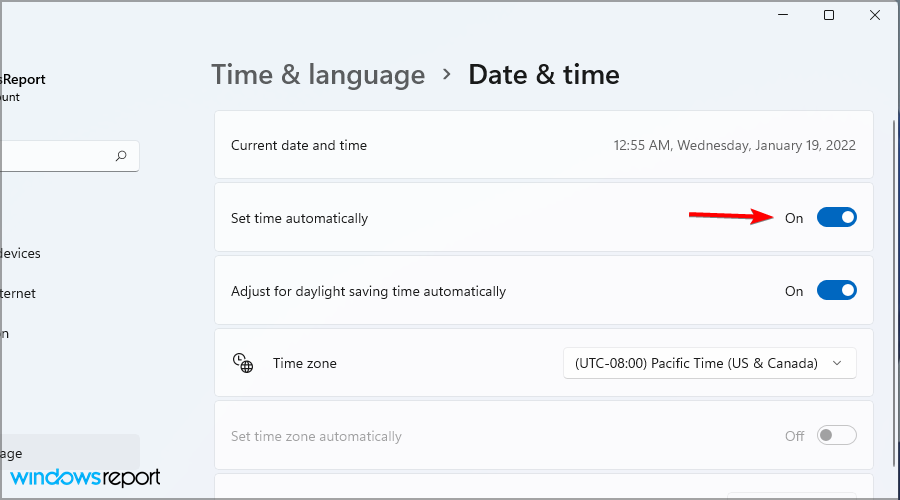Screen dimensions: 900x500
Task: Disable automatic daylight saving time adjustment
Action: (x=836, y=291)
